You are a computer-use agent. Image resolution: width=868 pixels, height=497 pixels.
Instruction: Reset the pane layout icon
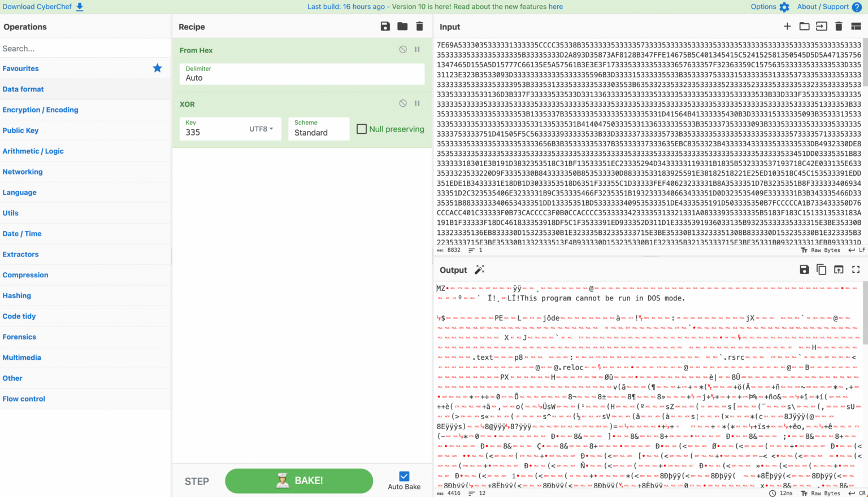(856, 27)
